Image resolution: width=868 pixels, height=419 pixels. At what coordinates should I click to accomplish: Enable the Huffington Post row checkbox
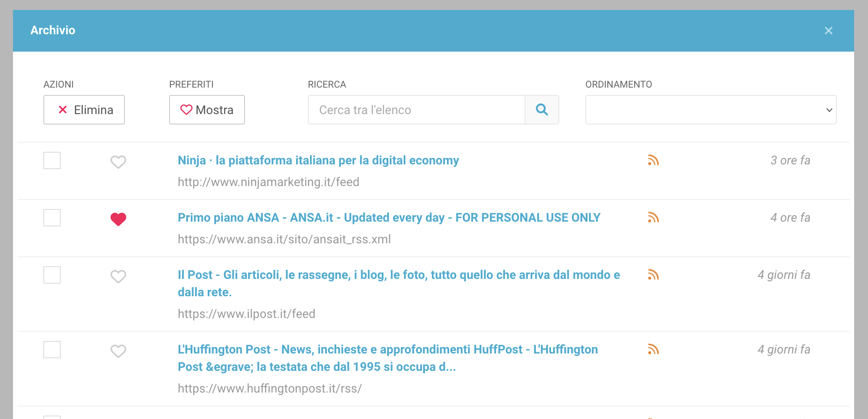[x=52, y=350]
